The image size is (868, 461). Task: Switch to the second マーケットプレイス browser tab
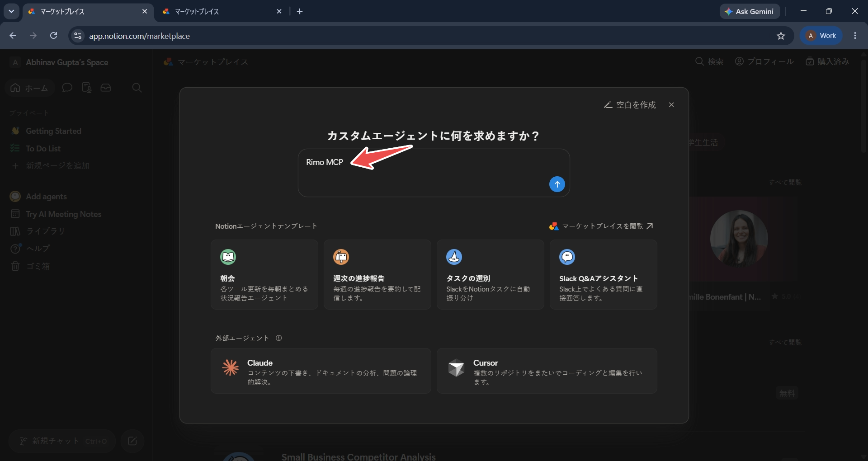(222, 11)
